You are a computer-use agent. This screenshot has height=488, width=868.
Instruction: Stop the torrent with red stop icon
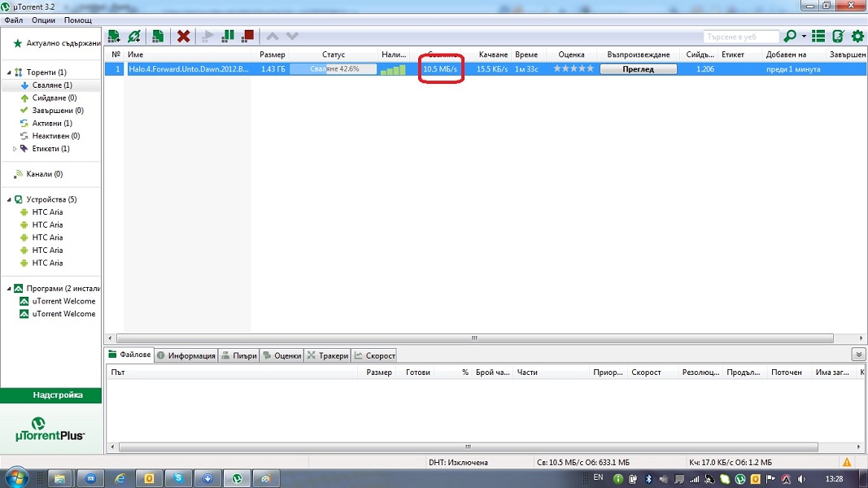pos(248,37)
